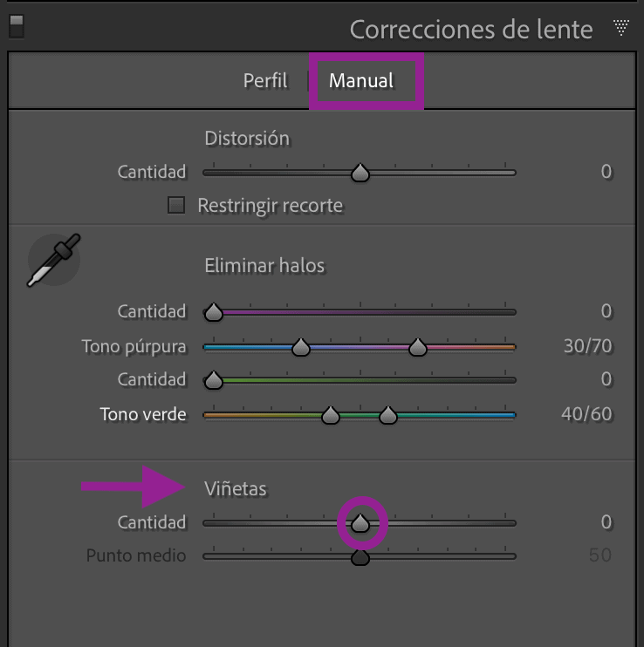Click the Punto medio slider handle
The width and height of the screenshot is (644, 647).
point(360,557)
